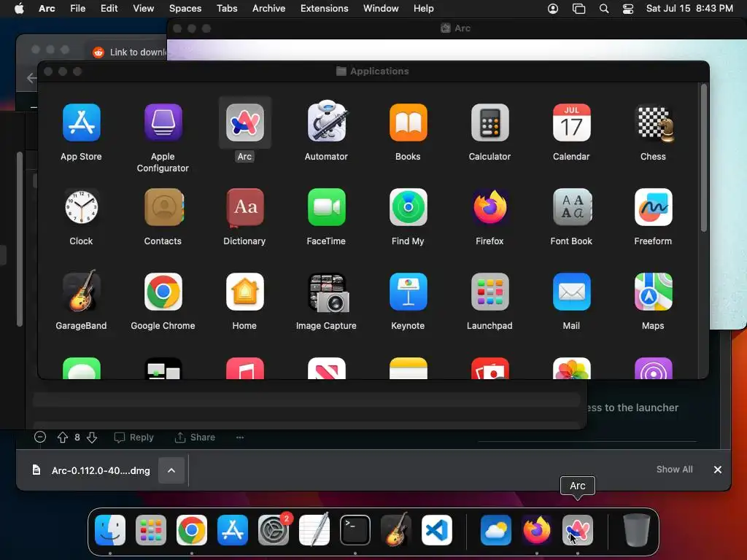Open Launchpad in the Applications window
747x560 pixels.
click(x=489, y=292)
